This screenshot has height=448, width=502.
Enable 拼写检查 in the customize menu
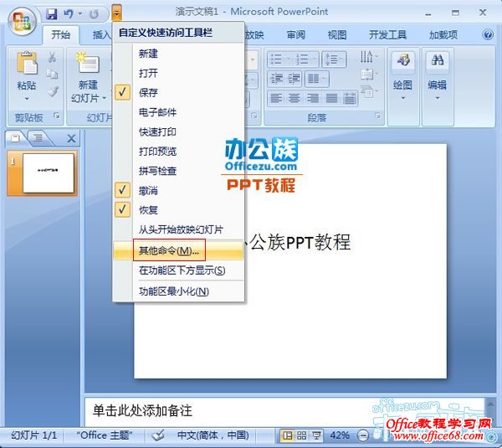[x=178, y=171]
